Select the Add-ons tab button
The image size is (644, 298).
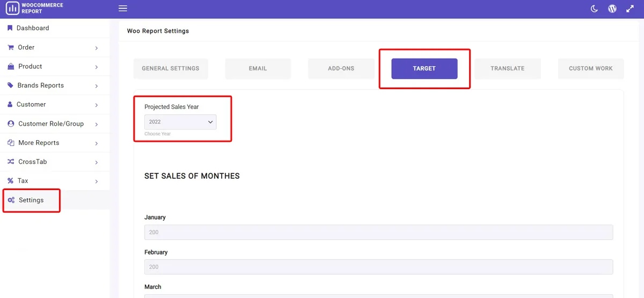[341, 69]
